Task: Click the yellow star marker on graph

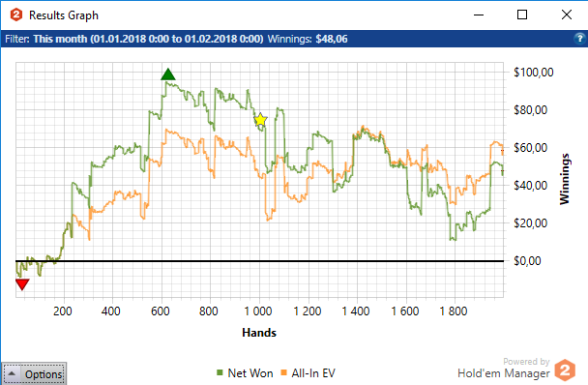Action: point(260,120)
